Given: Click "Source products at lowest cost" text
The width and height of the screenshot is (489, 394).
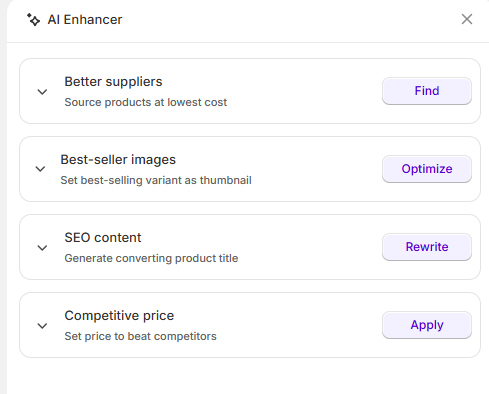Looking at the screenshot, I should [x=146, y=102].
